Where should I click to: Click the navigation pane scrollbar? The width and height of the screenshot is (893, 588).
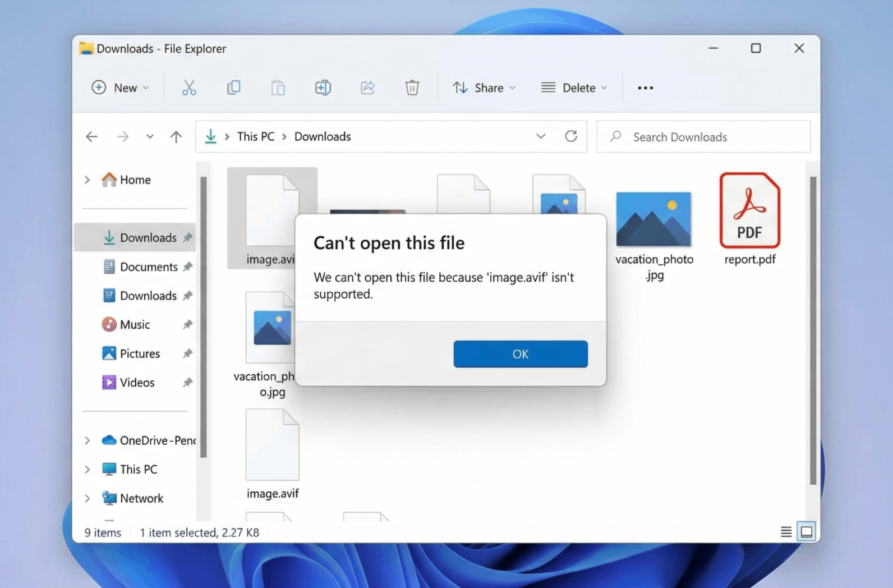tap(203, 317)
